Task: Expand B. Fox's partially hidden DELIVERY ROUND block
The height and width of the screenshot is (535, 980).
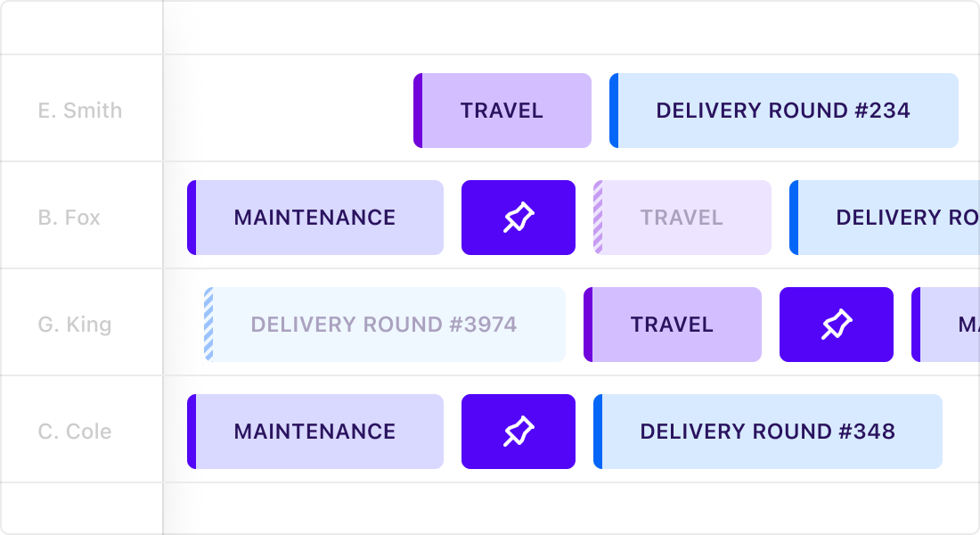Action: [x=891, y=217]
